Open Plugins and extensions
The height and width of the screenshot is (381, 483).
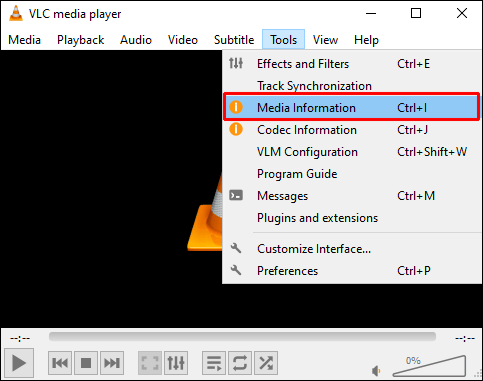coord(352,218)
